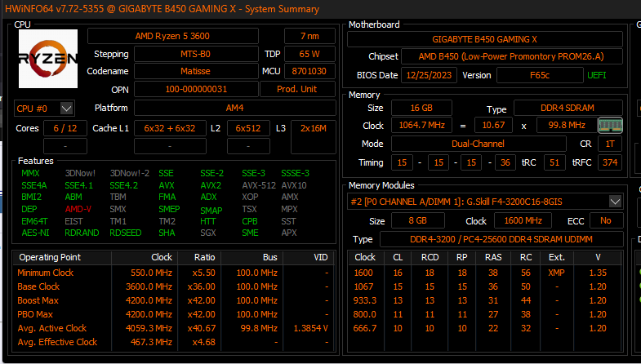
Task: Click the UEFI indicator label
Action: click(x=597, y=75)
